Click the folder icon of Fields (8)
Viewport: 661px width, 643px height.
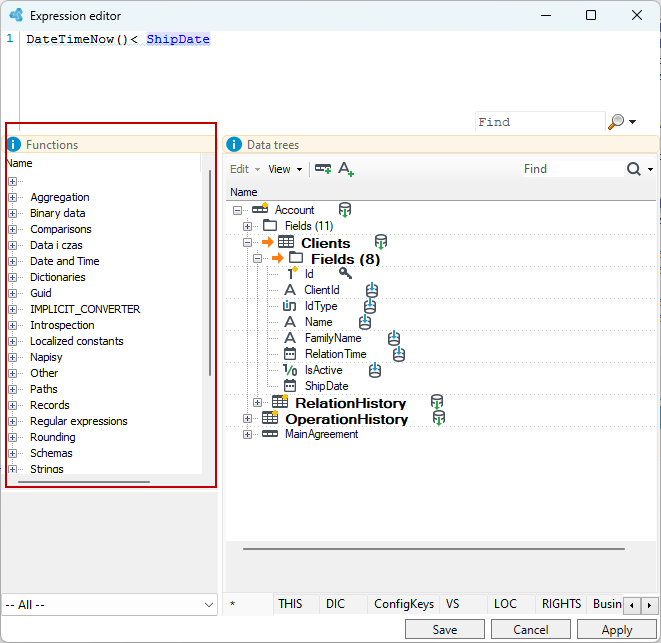[x=296, y=258]
